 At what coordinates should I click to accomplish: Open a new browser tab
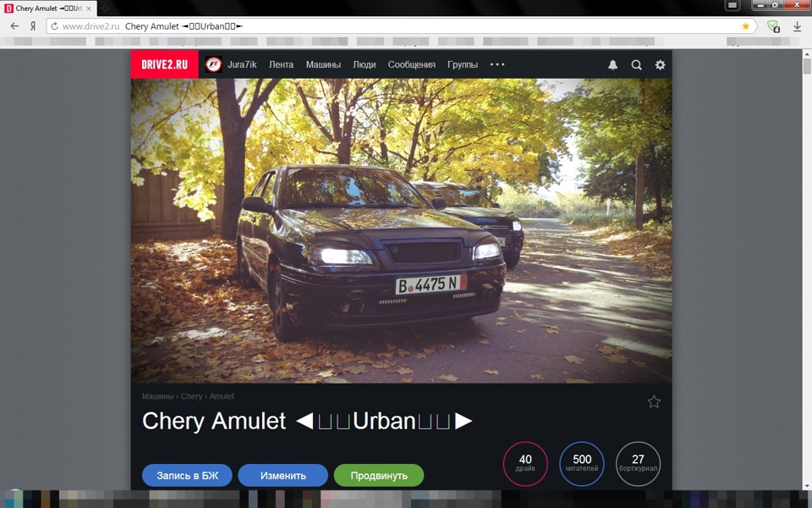(104, 8)
